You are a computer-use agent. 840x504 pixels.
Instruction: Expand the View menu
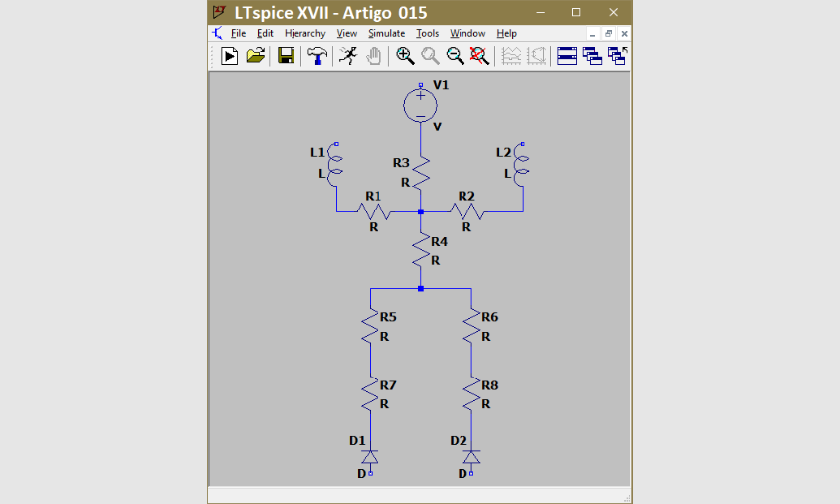(x=346, y=33)
